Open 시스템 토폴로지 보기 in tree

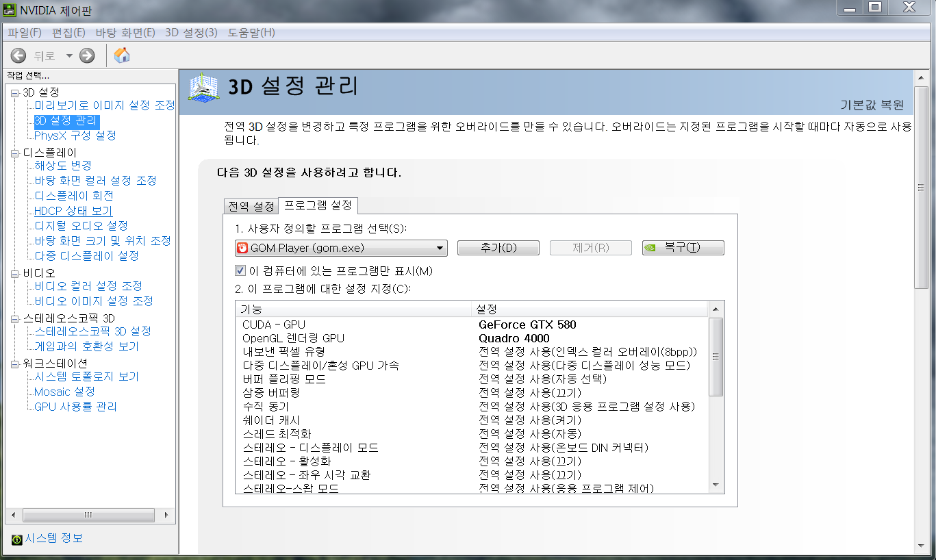pos(87,377)
